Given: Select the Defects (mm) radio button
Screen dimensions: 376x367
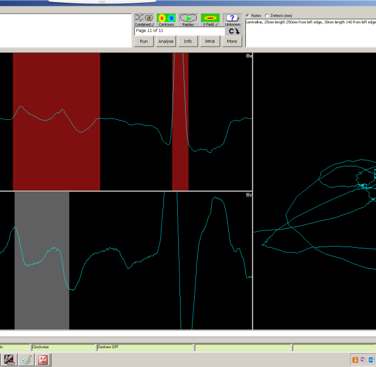Looking at the screenshot, I should [267, 15].
